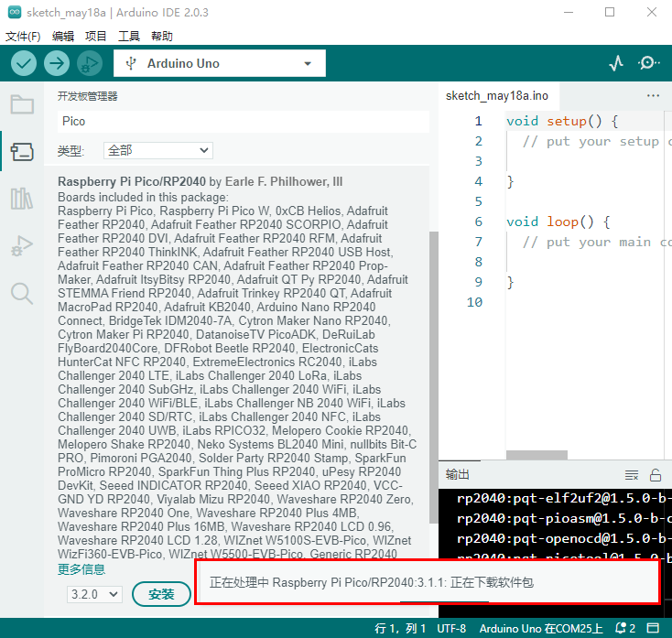
Task: Toggle the output scroll lock icon
Action: pyautogui.click(x=656, y=475)
